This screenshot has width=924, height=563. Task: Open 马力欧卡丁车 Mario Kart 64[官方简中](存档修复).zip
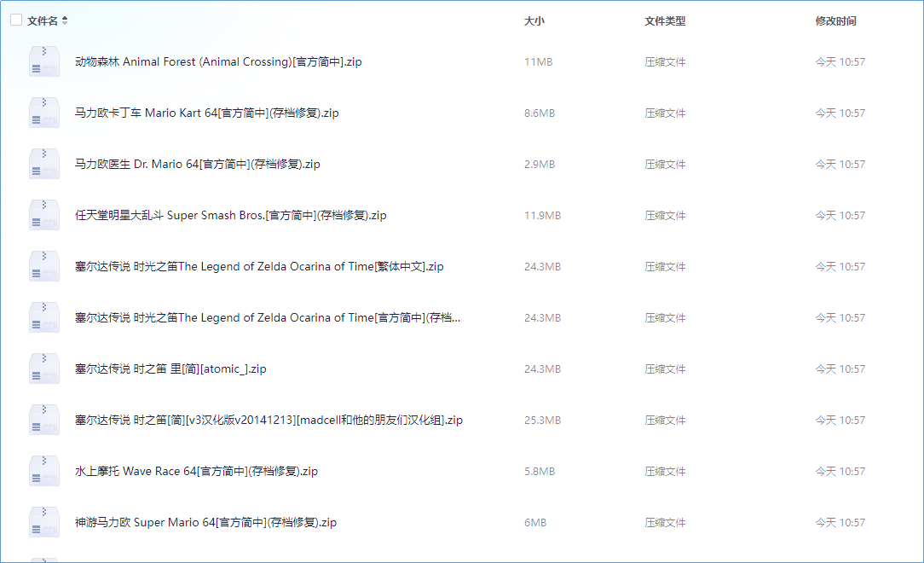(207, 113)
